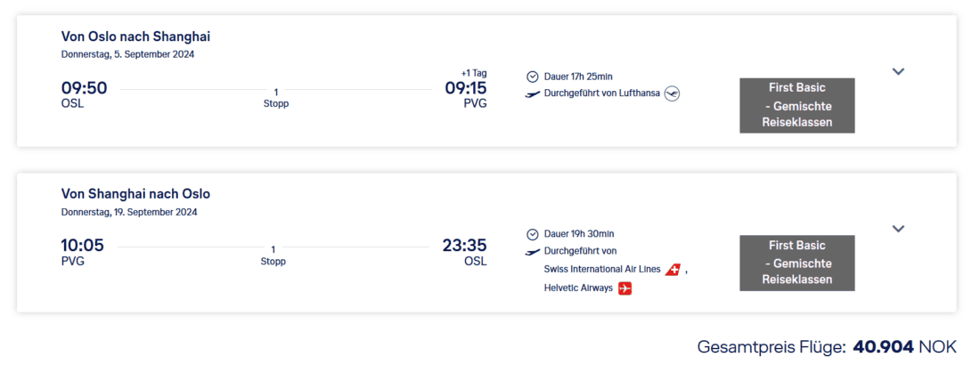Click the Swiss International Air Lines logo
Screen dimensions: 980x365
pyautogui.click(x=673, y=270)
